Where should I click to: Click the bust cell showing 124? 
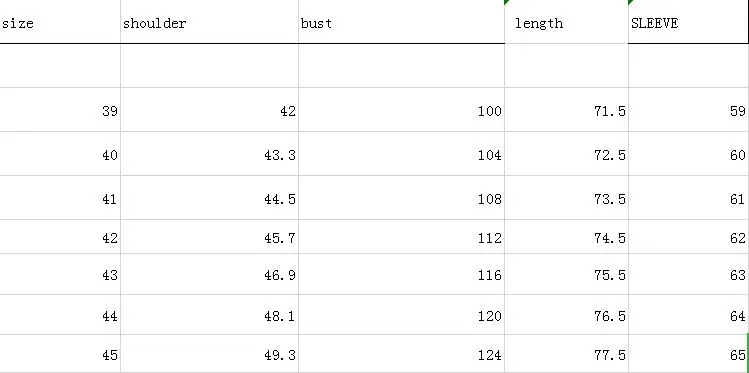point(401,354)
